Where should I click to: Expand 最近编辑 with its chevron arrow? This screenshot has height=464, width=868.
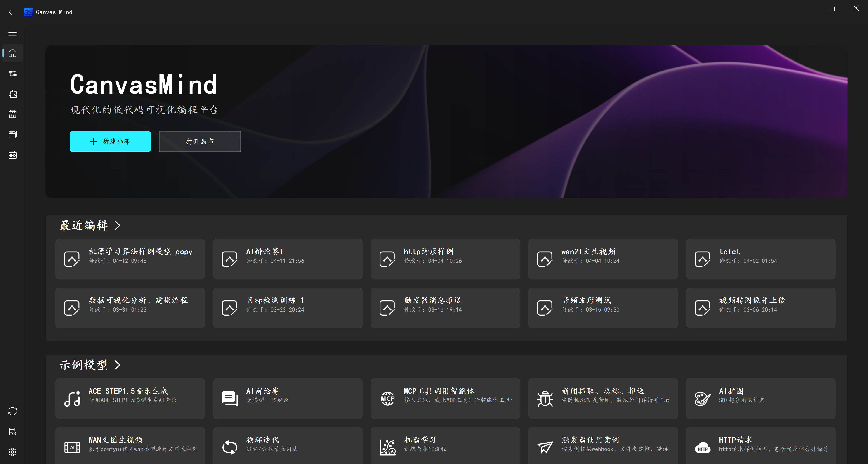pyautogui.click(x=117, y=225)
